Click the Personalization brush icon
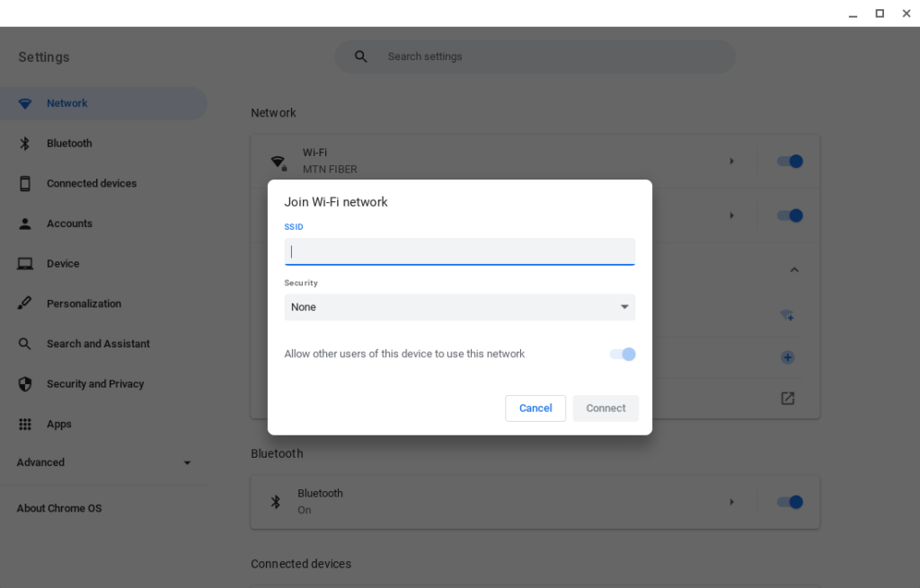Image resolution: width=920 pixels, height=588 pixels. 24,303
